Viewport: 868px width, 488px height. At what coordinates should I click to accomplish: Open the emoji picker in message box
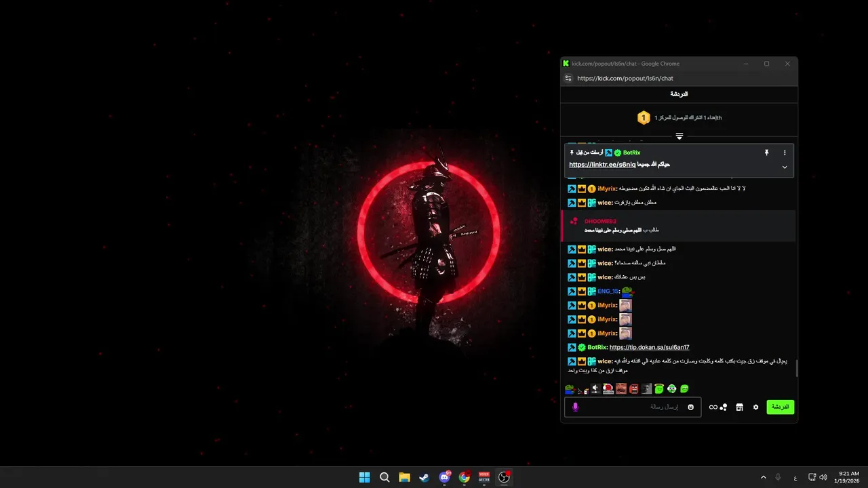pyautogui.click(x=690, y=407)
